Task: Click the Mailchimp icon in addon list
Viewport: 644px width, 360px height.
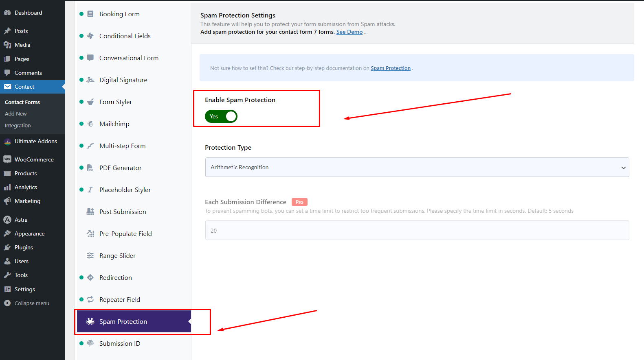Action: pos(90,124)
